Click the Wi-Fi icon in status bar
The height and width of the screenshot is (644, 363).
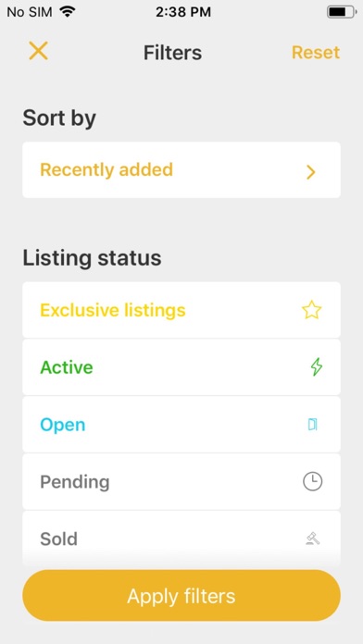pos(68,11)
